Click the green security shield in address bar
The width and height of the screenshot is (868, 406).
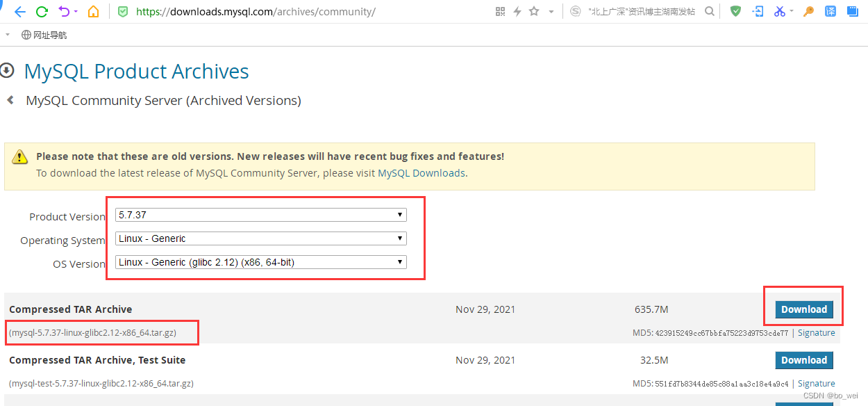click(123, 12)
